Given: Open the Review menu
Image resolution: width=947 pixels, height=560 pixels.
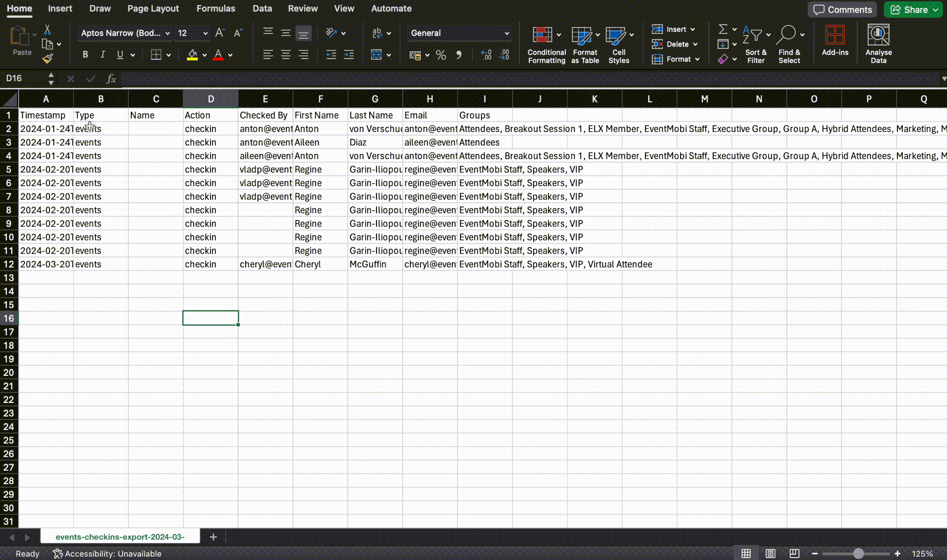Looking at the screenshot, I should pos(302,8).
